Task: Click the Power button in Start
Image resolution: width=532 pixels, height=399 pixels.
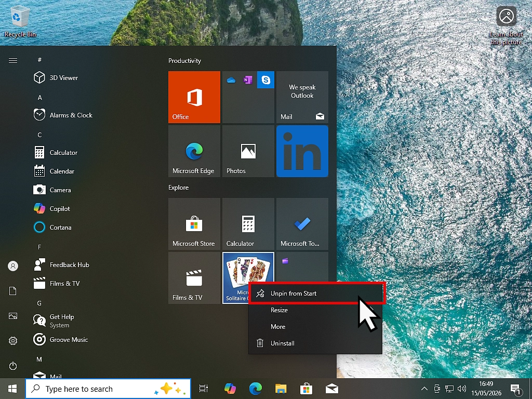Action: pyautogui.click(x=13, y=366)
